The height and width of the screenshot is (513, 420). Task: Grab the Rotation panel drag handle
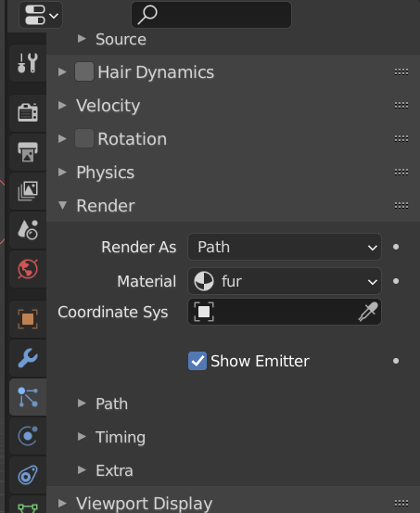(x=401, y=139)
